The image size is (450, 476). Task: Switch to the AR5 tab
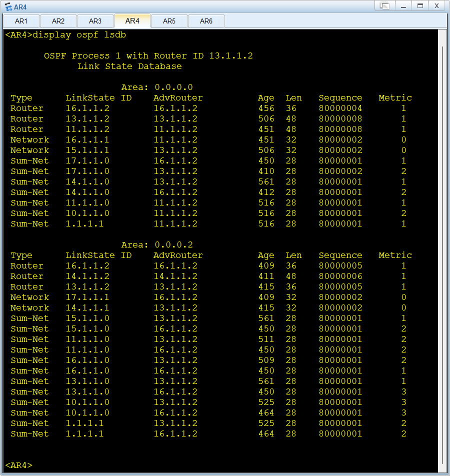click(x=169, y=21)
